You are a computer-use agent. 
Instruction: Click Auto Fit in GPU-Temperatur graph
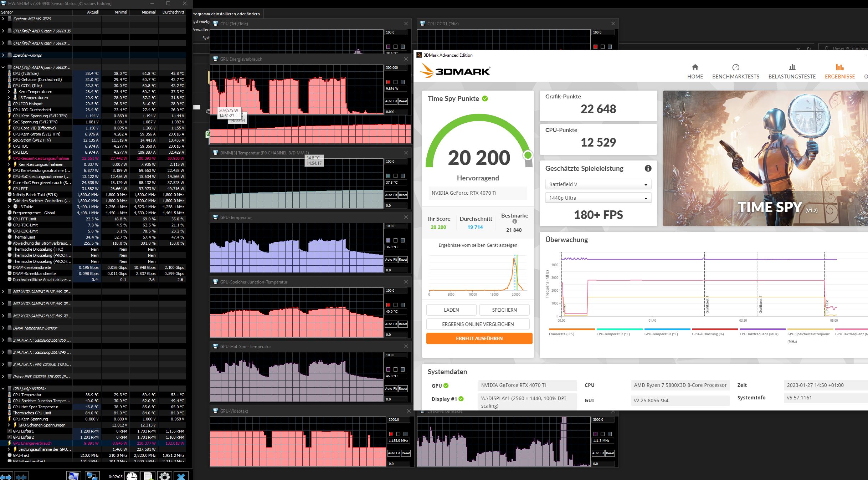pyautogui.click(x=390, y=260)
